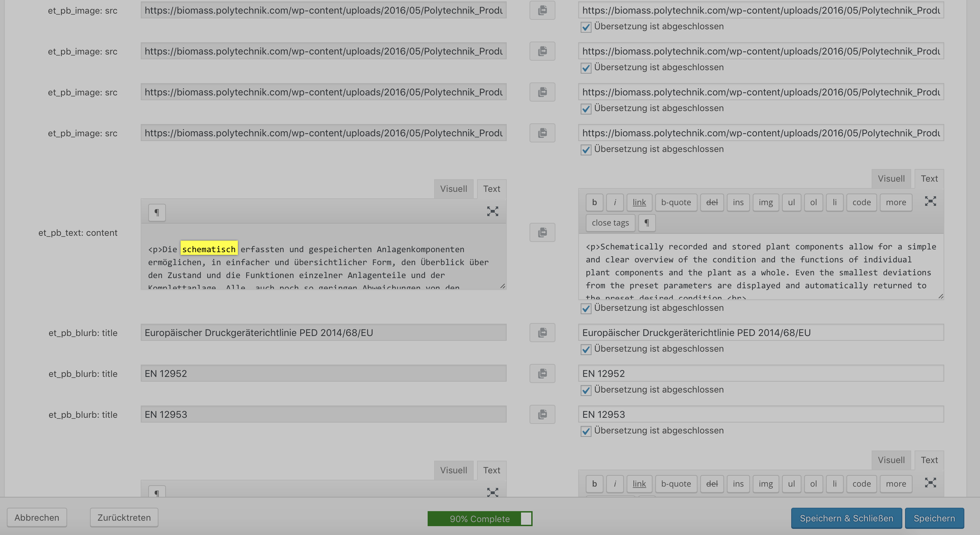Copy original for EN 12953 blurb title
This screenshot has height=535, width=980.
(542, 414)
